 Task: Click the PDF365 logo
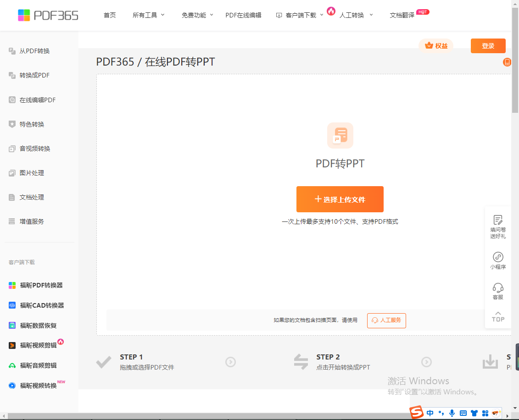click(48, 15)
